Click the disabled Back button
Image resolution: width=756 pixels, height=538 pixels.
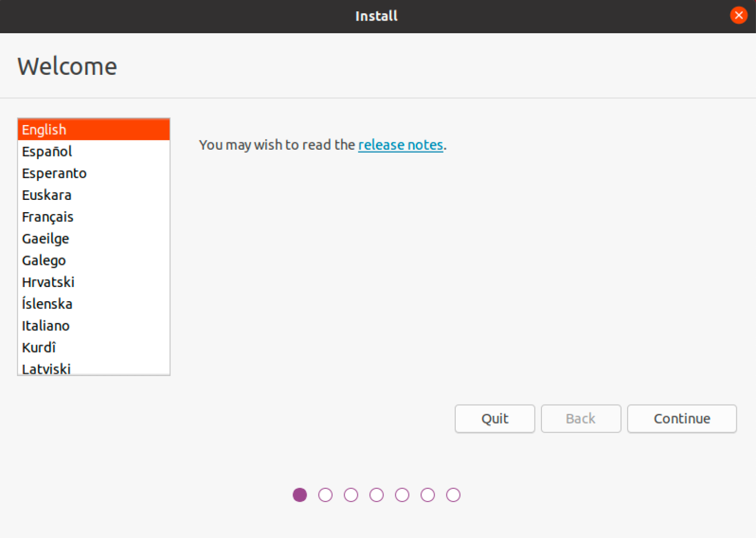[x=581, y=418]
